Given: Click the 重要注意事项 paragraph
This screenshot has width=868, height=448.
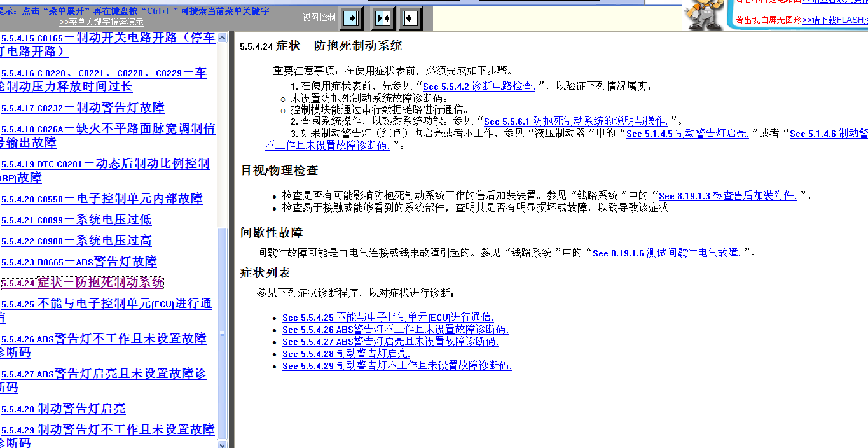Looking at the screenshot, I should [x=393, y=70].
